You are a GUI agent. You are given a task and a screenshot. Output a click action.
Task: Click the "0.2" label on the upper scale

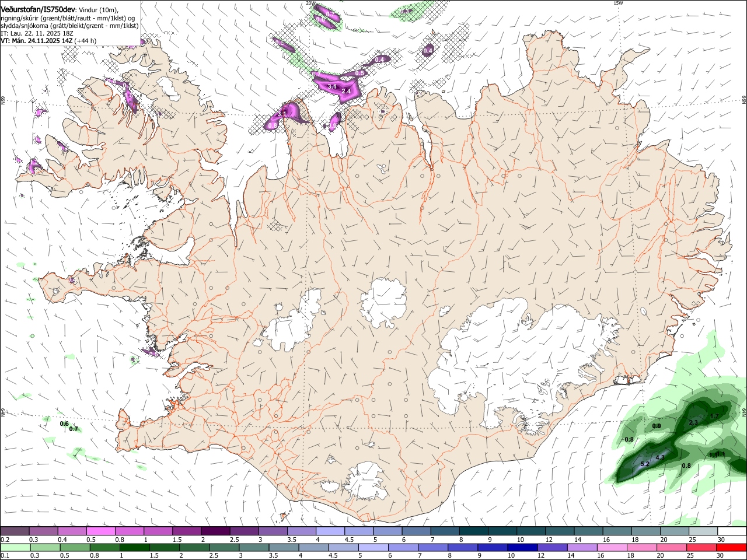[5, 540]
